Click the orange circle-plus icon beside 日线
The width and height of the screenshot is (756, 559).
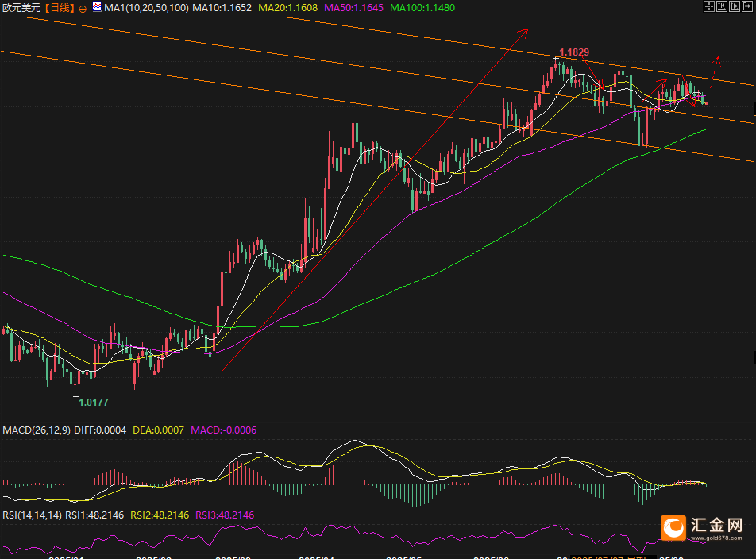pos(83,8)
